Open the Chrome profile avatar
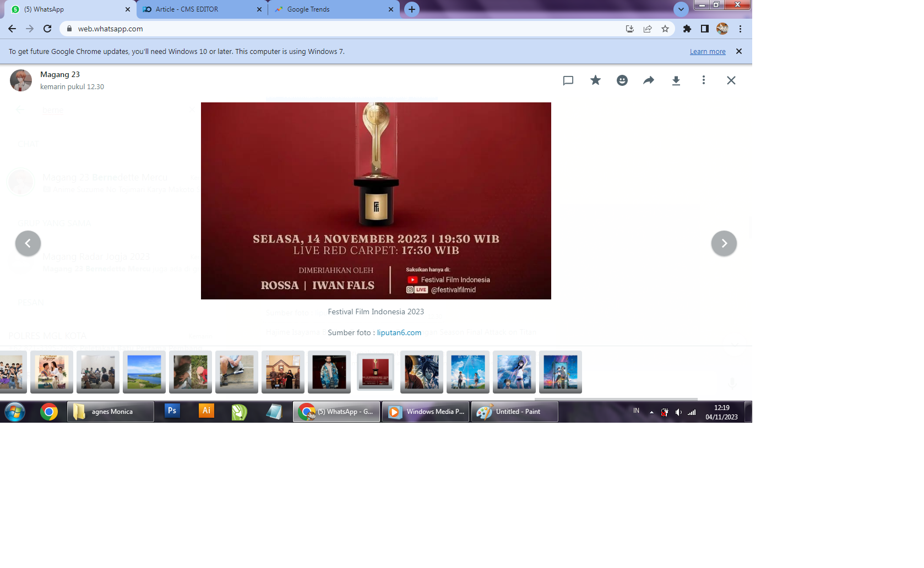The height and width of the screenshot is (568, 924). coord(722,29)
